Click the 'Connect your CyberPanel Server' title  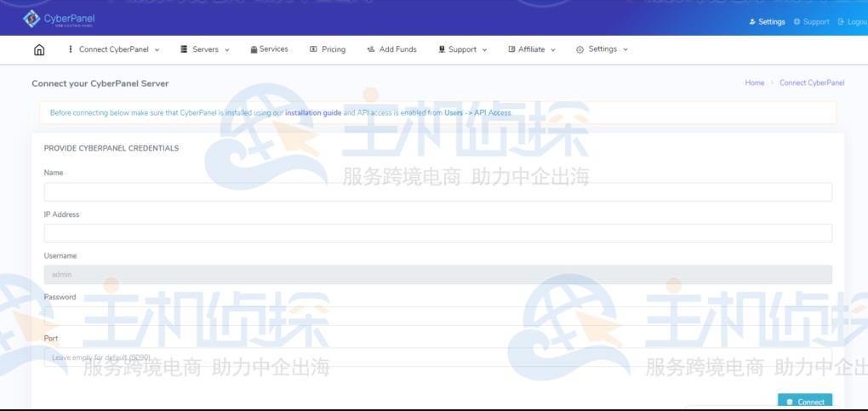100,83
